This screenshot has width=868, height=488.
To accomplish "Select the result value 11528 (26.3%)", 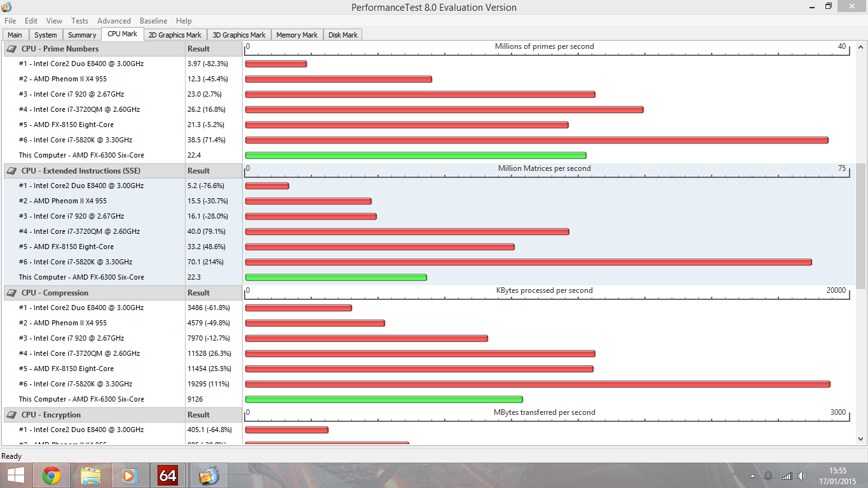I will click(x=209, y=353).
